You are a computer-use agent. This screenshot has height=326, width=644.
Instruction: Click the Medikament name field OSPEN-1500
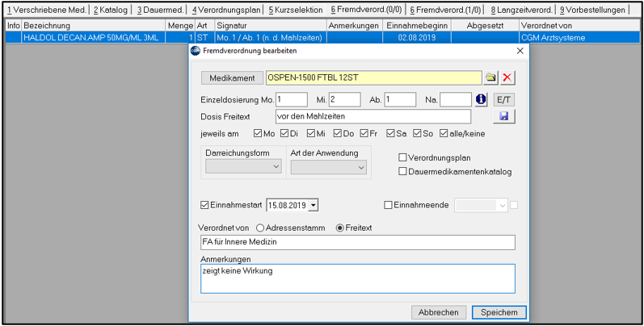[374, 78]
